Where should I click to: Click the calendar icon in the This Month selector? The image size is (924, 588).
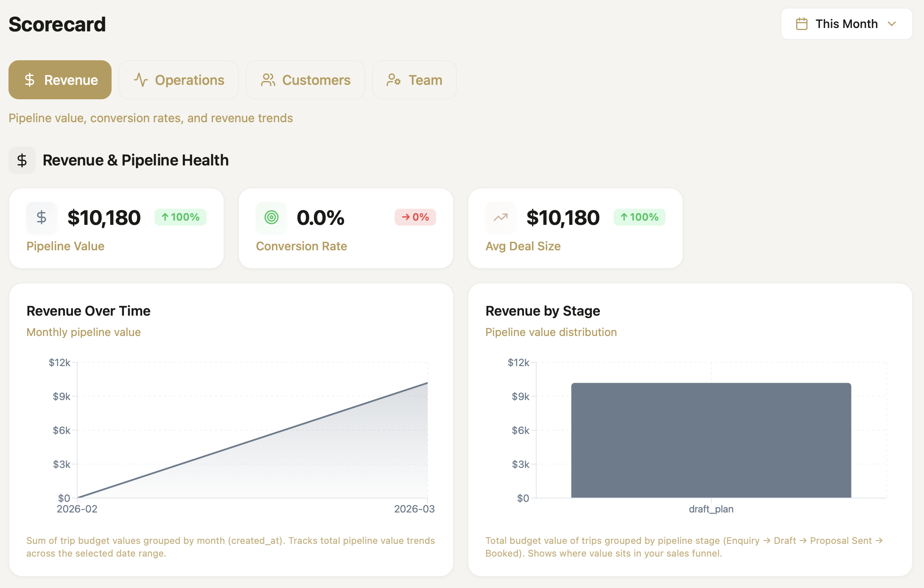[x=802, y=24]
